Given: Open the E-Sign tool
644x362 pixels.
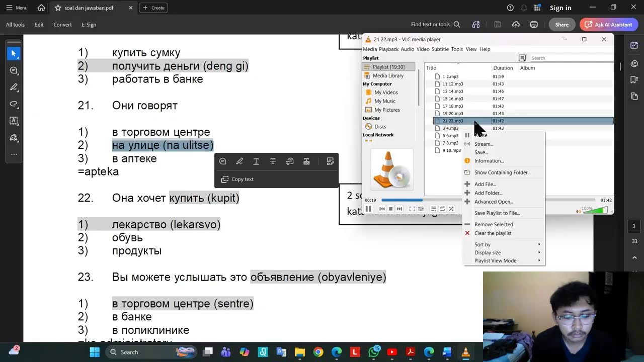Looking at the screenshot, I should coord(89,25).
